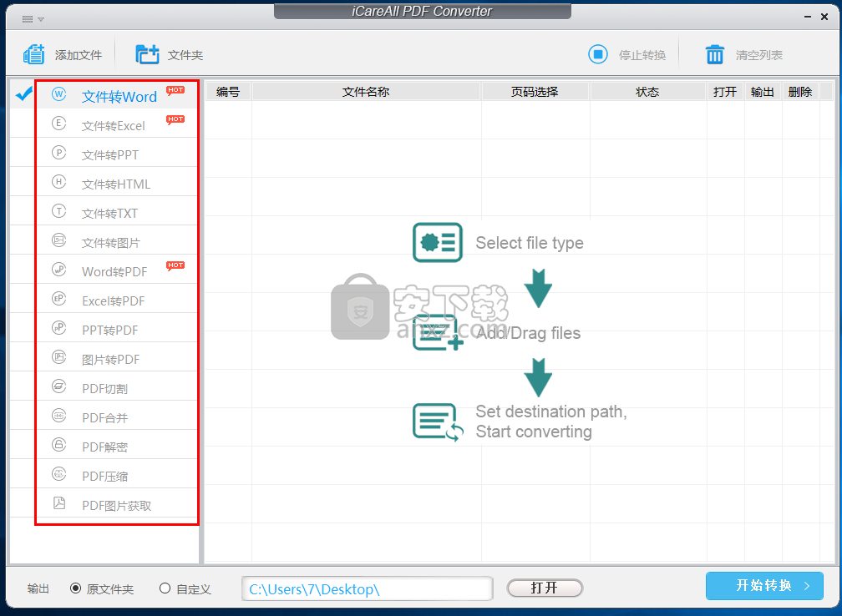Click the 打开 column header

click(x=725, y=92)
